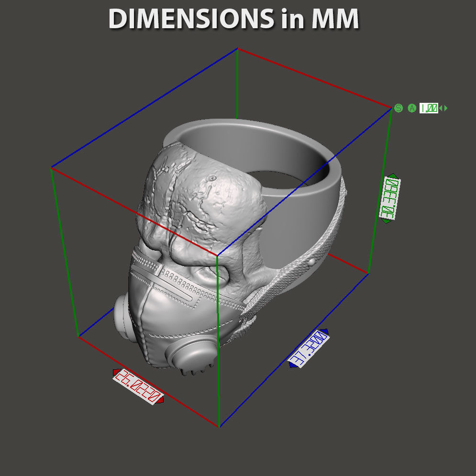
Task: Click the green A circle icon
Action: coord(411,108)
